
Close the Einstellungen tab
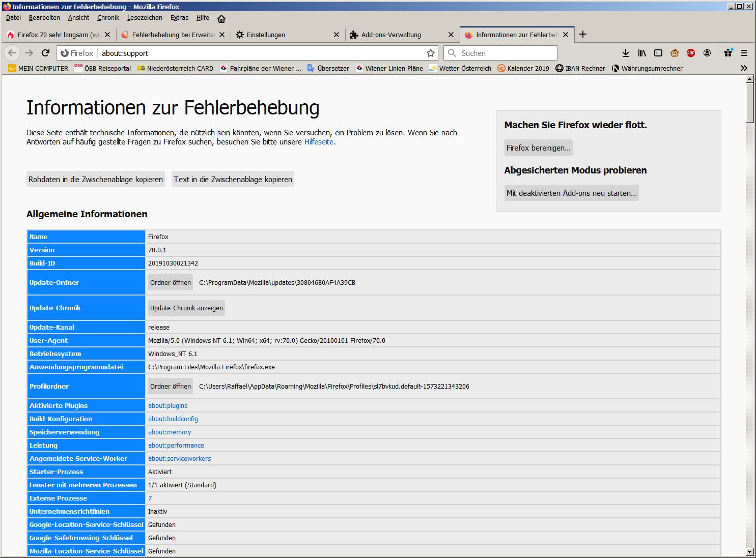click(x=336, y=35)
